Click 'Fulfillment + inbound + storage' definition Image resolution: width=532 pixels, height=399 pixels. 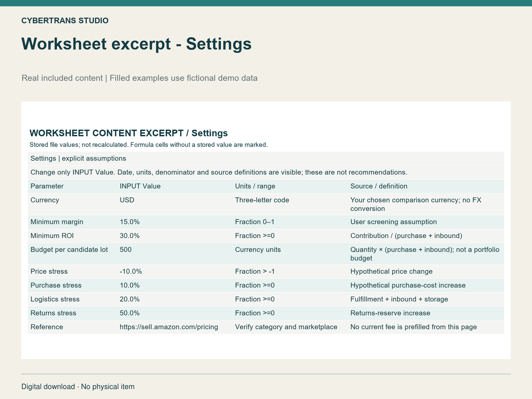tap(399, 299)
